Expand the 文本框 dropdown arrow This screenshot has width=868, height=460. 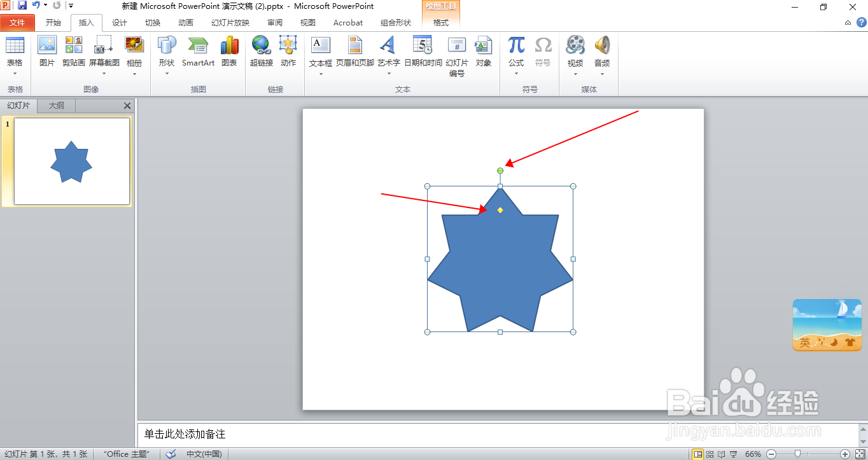coord(321,74)
